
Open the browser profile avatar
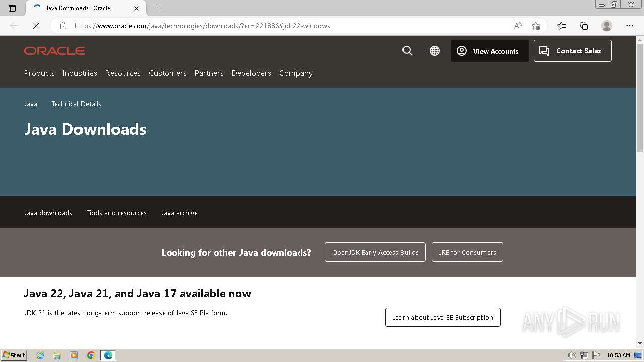tap(607, 26)
